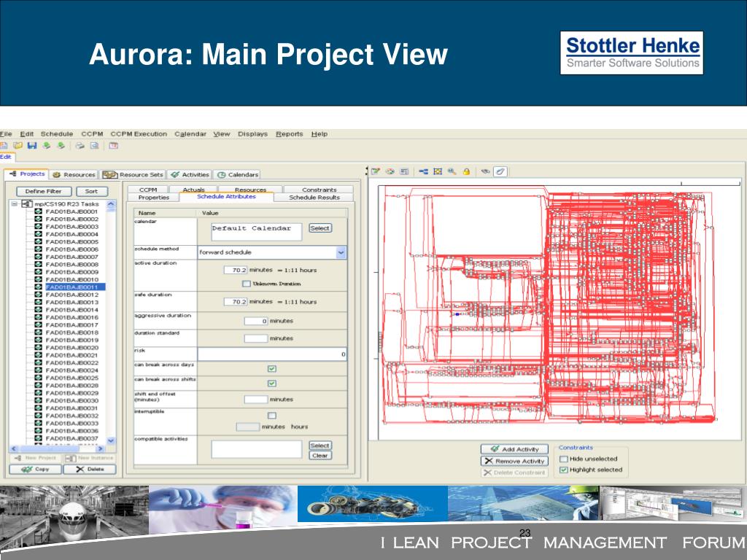Open the File menu
The height and width of the screenshot is (560, 747).
pos(6,134)
